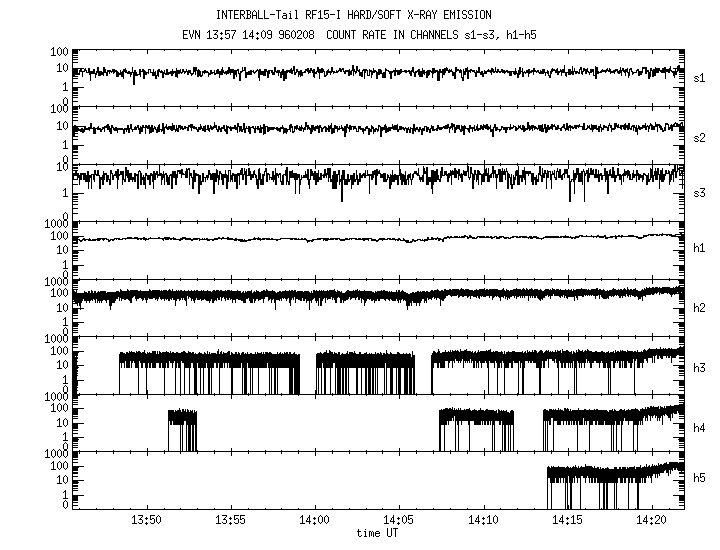Click the h2 channel label
The height and width of the screenshot is (550, 720).
click(699, 307)
